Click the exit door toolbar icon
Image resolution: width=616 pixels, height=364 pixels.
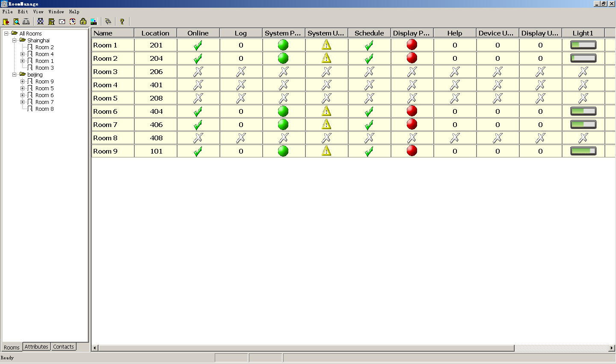pyautogui.click(x=6, y=22)
